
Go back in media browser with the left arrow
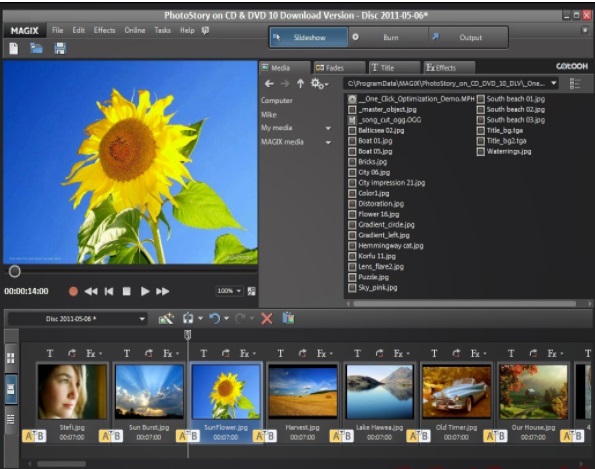coord(269,83)
